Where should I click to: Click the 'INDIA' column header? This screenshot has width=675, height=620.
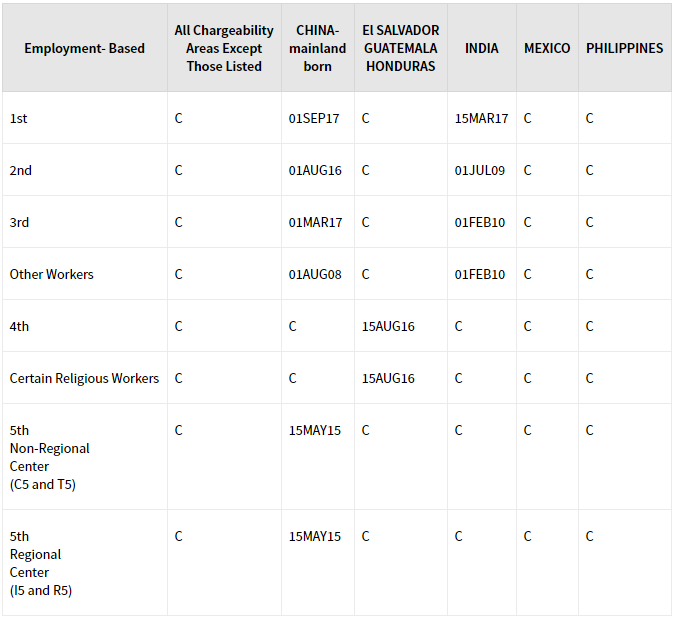(x=482, y=48)
